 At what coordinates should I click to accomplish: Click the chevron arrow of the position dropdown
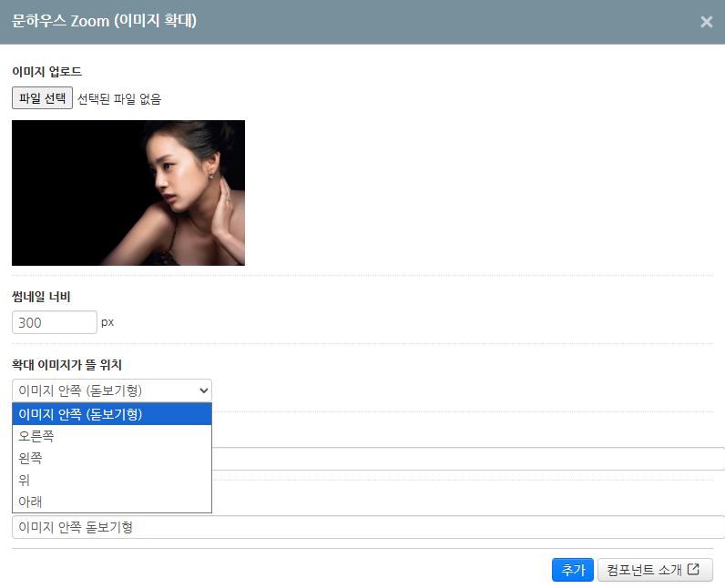tap(203, 390)
